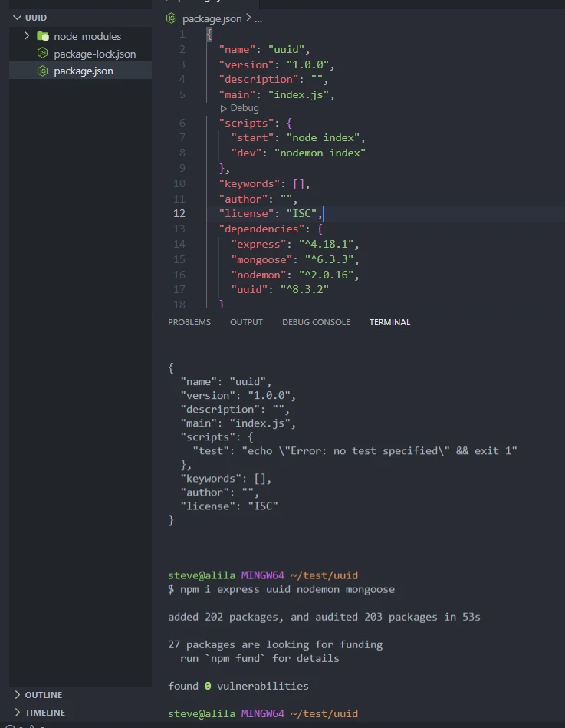565x728 pixels.
Task: Click the last terminal prompt line
Action: point(263,713)
